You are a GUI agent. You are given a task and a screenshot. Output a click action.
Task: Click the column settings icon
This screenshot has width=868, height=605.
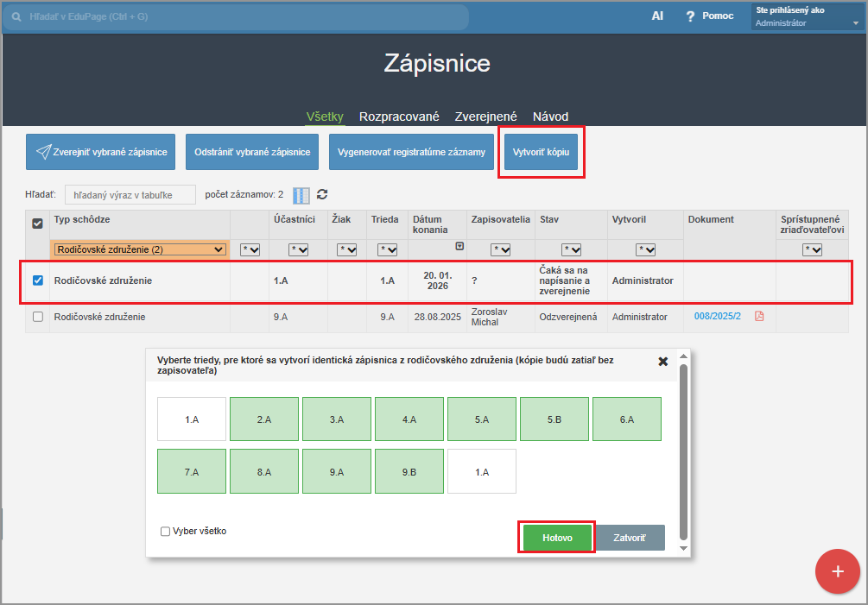coord(301,195)
